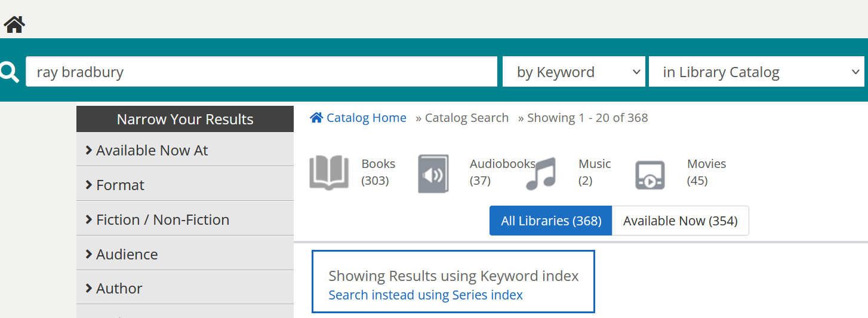Expand the Audience filter

click(x=185, y=254)
